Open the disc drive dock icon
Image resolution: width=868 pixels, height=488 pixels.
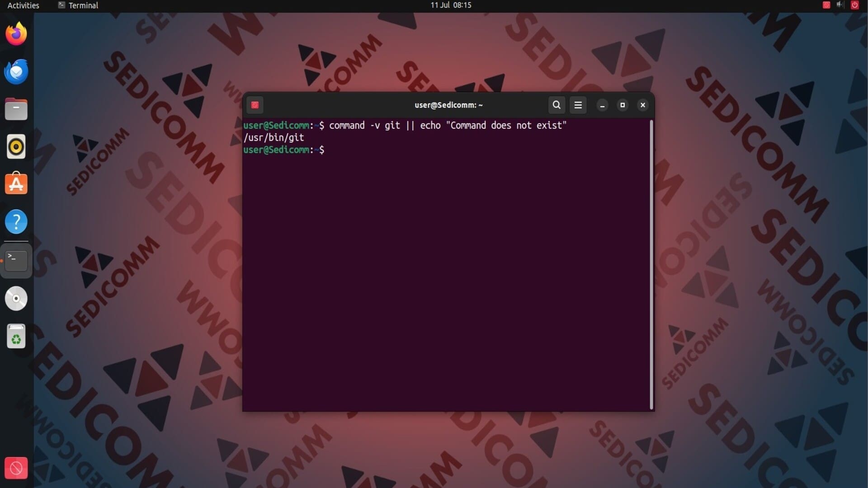[16, 298]
